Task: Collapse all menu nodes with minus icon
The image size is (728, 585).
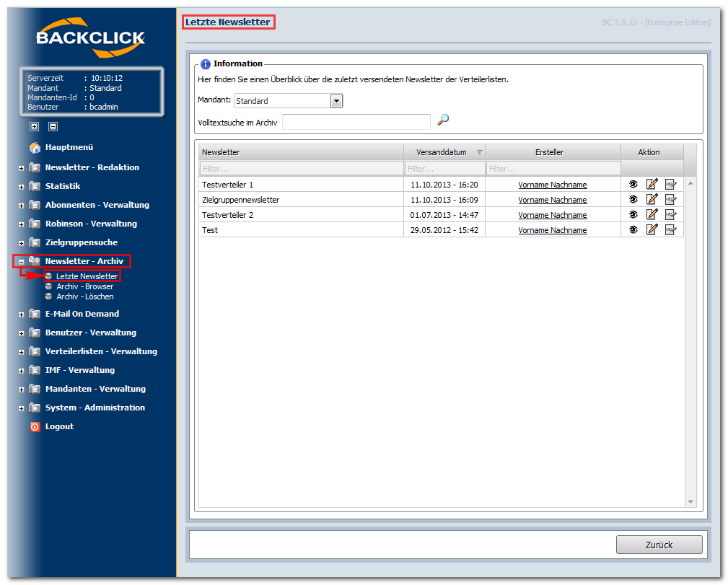Action: [53, 126]
